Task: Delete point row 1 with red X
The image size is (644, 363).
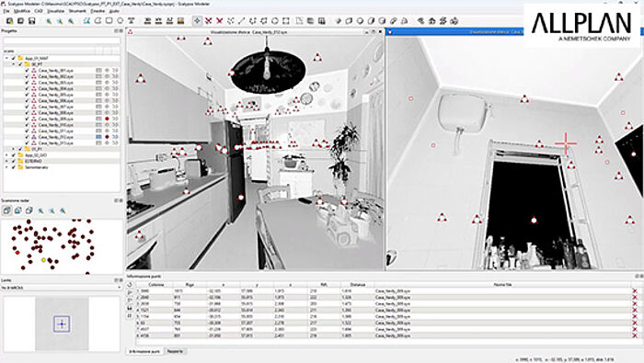Action: (635, 290)
